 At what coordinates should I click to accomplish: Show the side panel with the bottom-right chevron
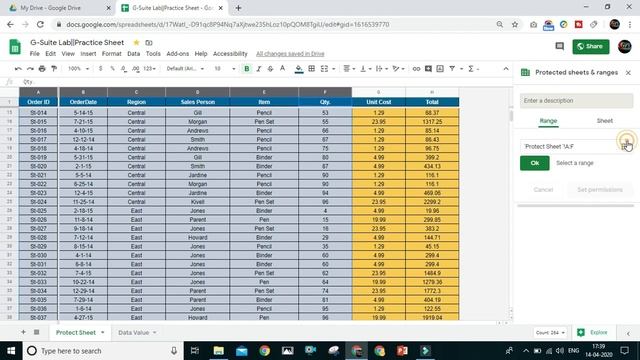pos(628,333)
